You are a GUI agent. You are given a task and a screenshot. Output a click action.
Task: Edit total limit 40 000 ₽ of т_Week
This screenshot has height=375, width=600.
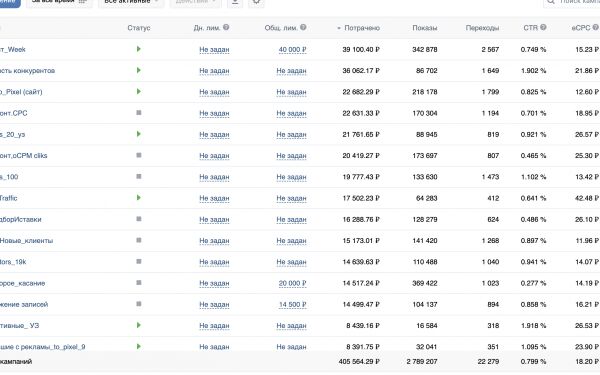[292, 50]
